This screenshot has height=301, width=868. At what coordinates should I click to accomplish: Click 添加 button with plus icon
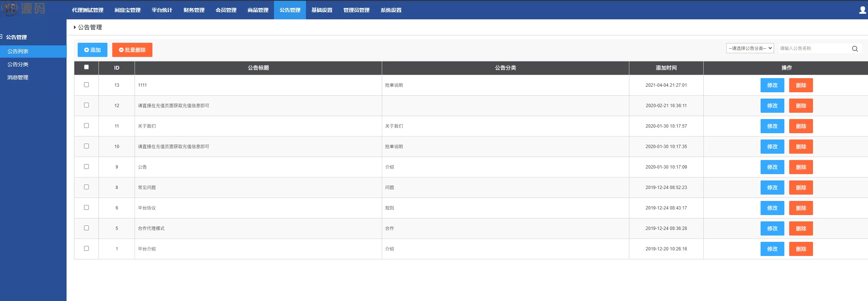pos(92,50)
